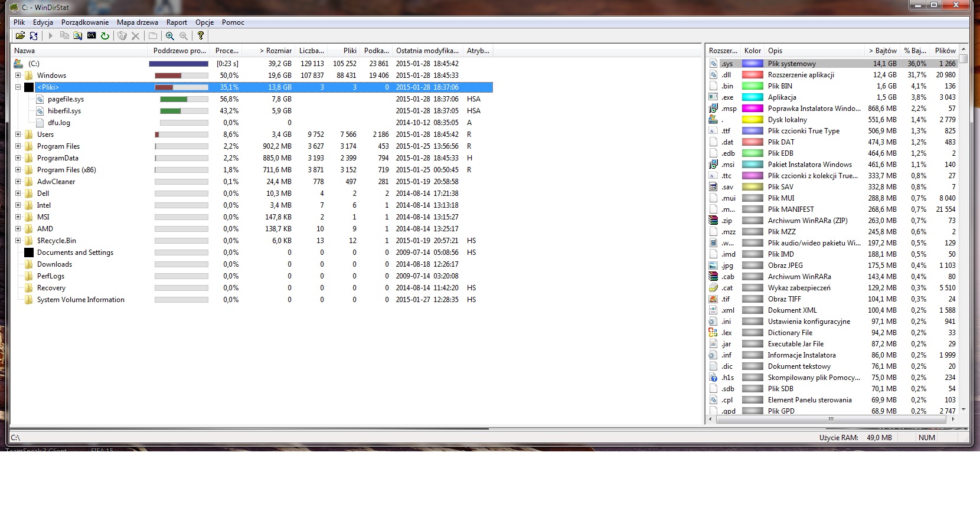980x531 pixels.
Task: Click the Windows folder icon
Action: click(28, 76)
